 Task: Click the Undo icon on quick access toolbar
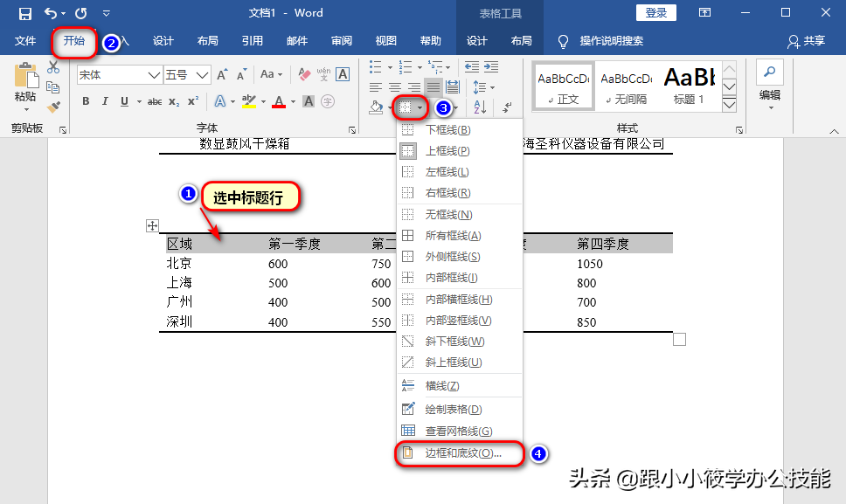tap(51, 12)
